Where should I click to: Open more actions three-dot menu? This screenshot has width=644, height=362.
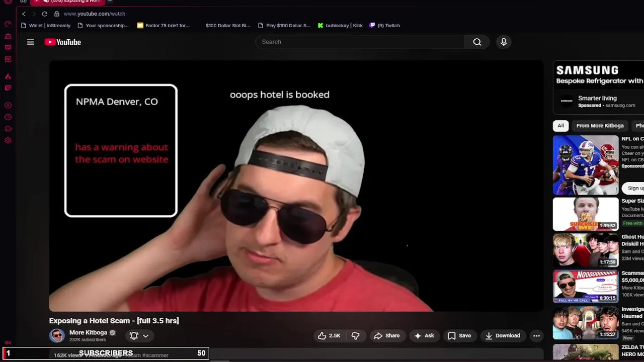pos(536,336)
